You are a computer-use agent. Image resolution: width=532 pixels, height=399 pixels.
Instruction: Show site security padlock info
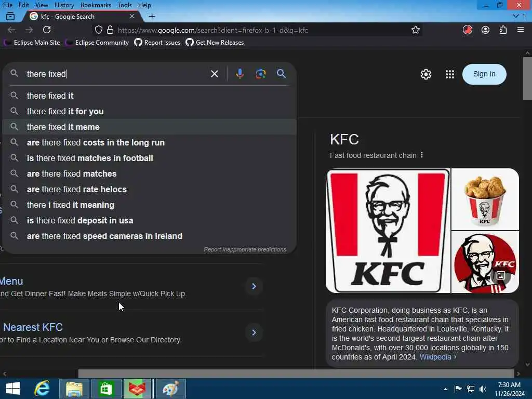coord(110,30)
